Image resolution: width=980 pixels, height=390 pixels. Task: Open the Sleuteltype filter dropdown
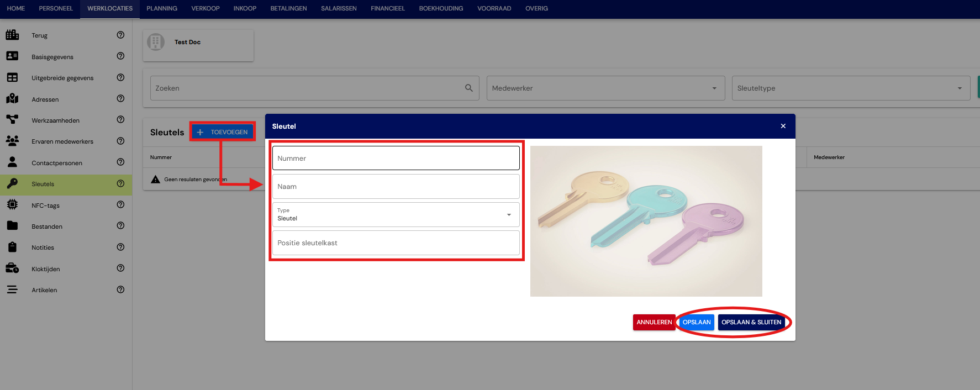(x=851, y=88)
